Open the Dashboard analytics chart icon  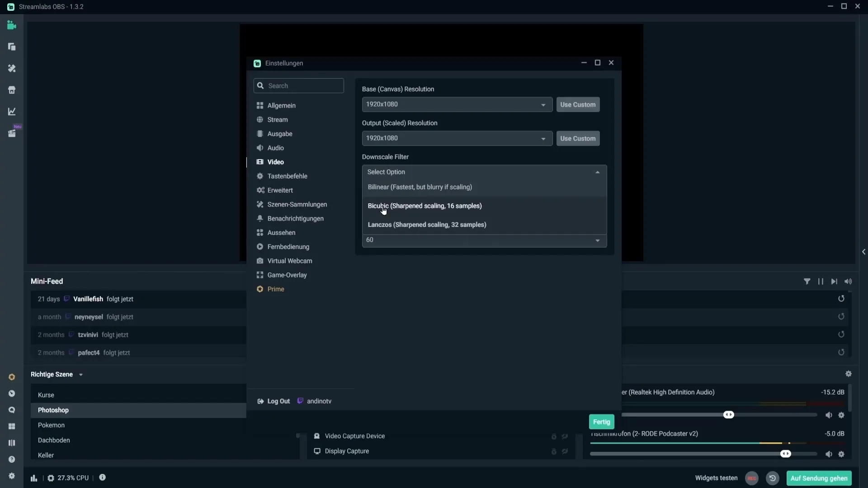tap(12, 112)
